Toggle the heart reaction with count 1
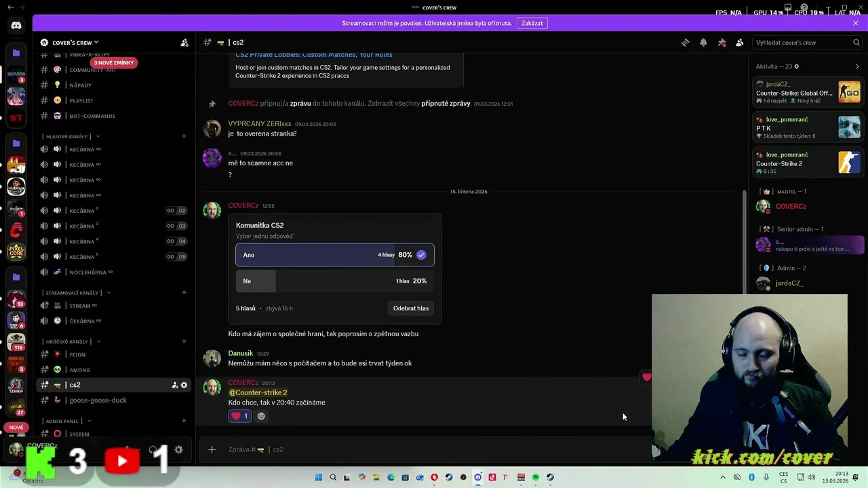Image resolution: width=868 pixels, height=488 pixels. [240, 416]
